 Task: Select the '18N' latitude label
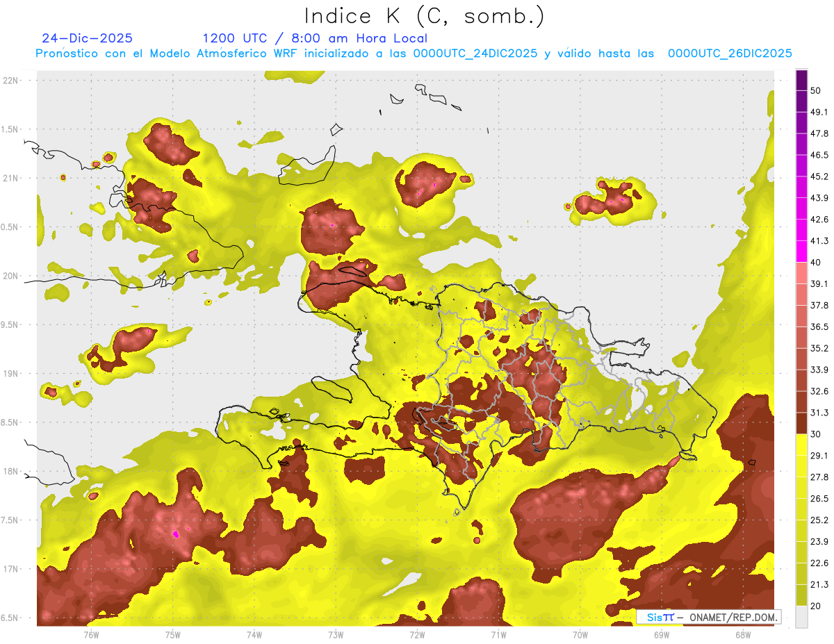10,471
